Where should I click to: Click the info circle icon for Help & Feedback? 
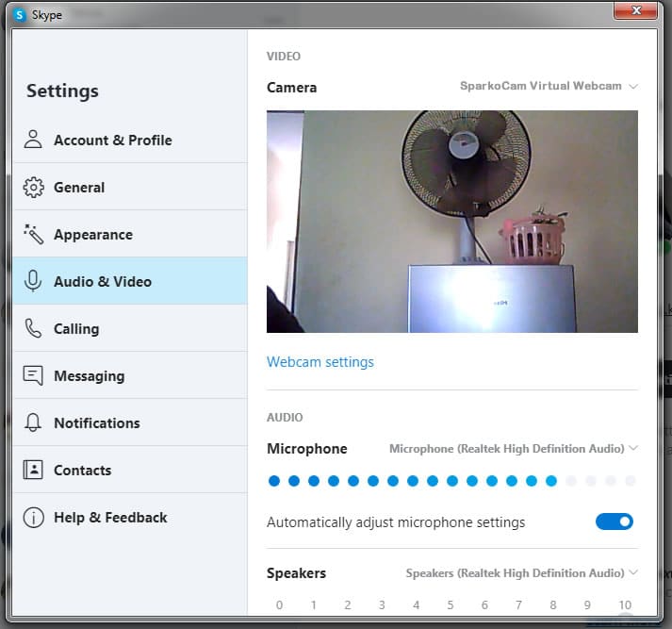33,517
